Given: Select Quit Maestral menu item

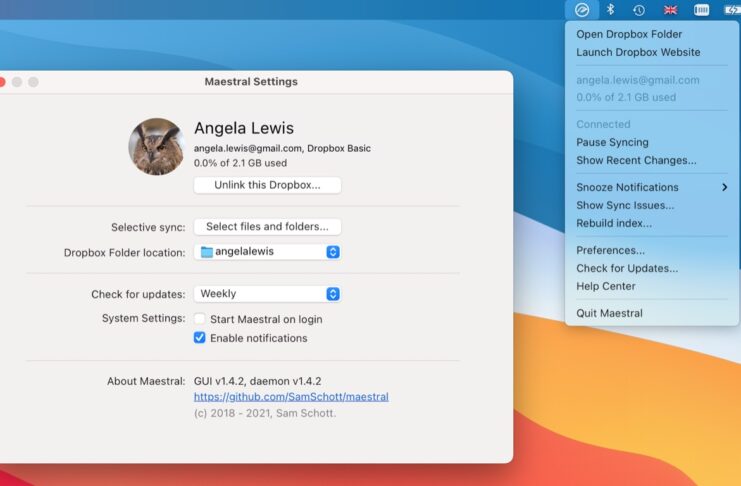Looking at the screenshot, I should [x=652, y=313].
